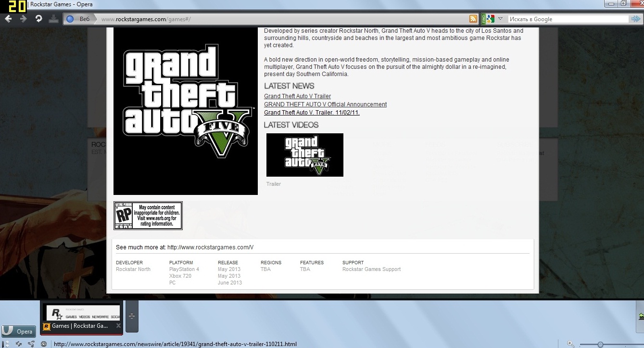Viewport: 644px width, 348px height.
Task: Click the PLATFORM column heading
Action: [181, 263]
